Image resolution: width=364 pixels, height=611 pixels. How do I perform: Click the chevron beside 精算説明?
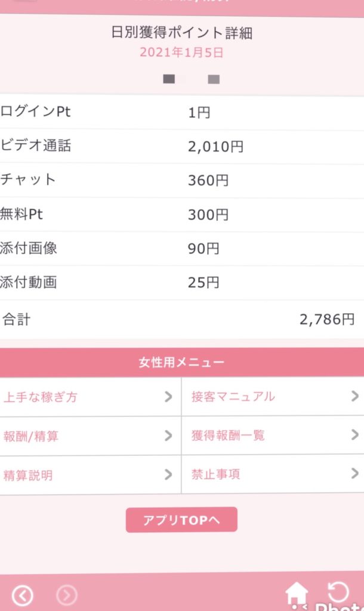168,475
